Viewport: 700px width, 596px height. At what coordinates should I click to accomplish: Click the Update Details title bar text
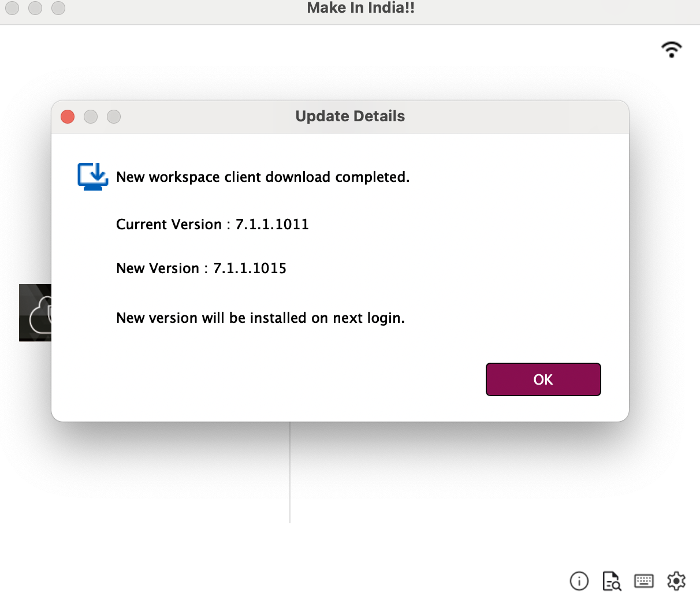pos(350,116)
